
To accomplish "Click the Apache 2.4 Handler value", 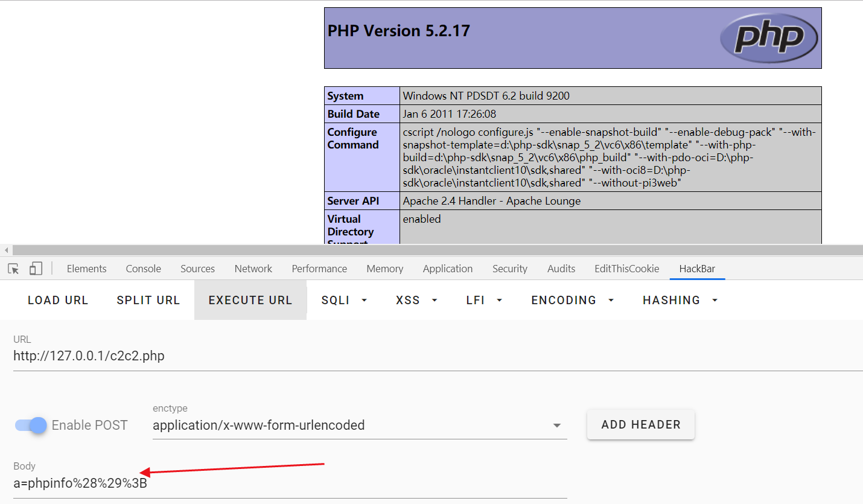I will 492,201.
